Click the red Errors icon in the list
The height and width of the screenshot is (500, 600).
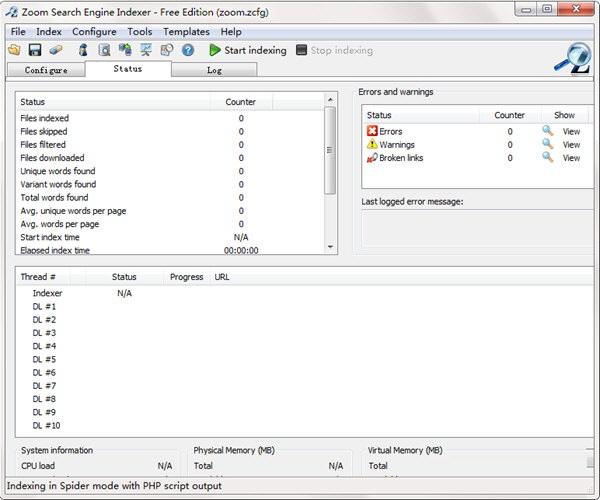pos(372,131)
